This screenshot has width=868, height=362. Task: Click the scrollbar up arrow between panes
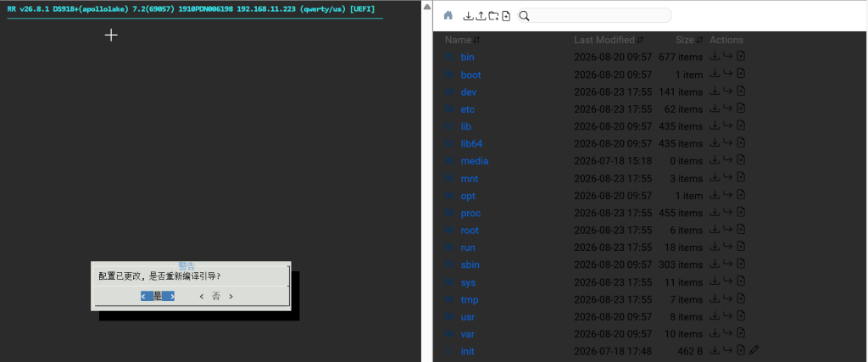click(427, 6)
